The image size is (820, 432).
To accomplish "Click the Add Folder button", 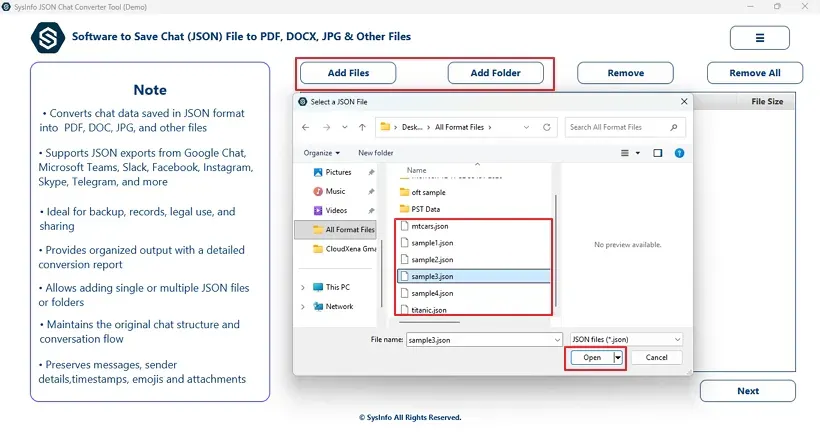I will [495, 73].
